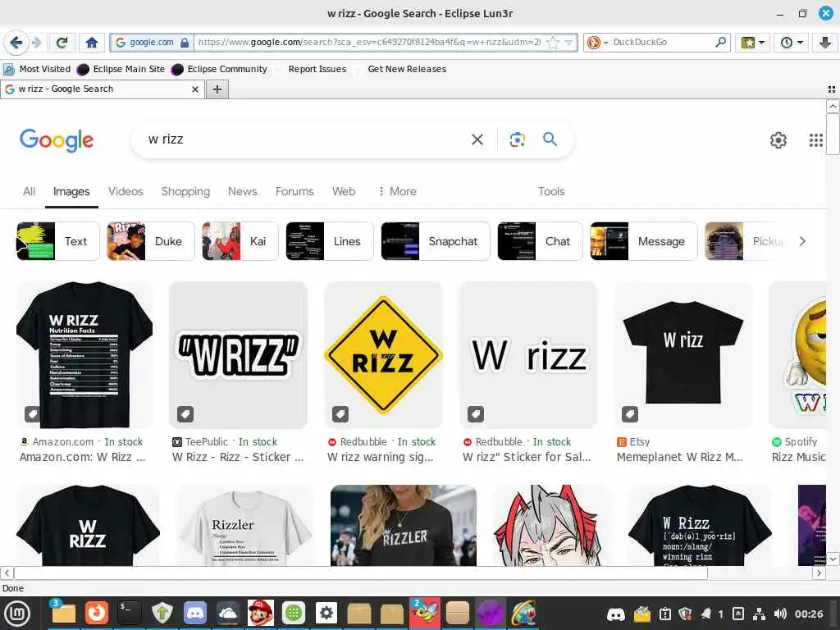Click the vertical scrollbar down arrow
The image size is (840, 630).
pos(833,559)
